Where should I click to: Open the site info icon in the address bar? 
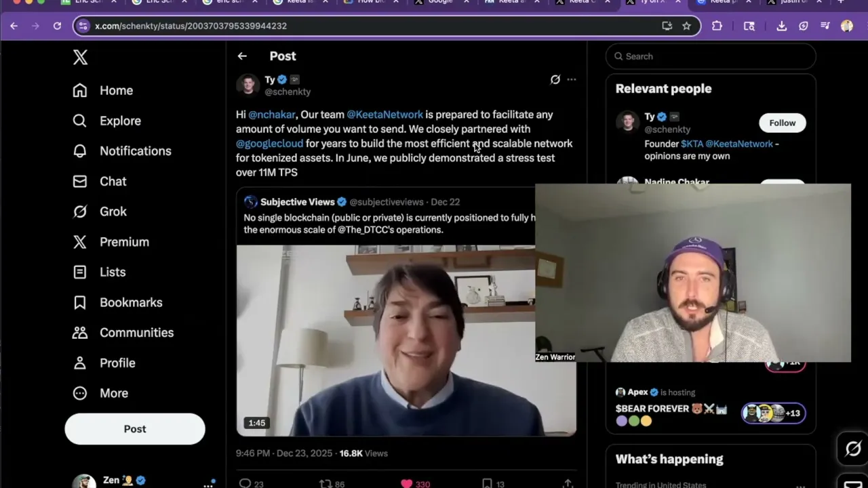(x=83, y=26)
